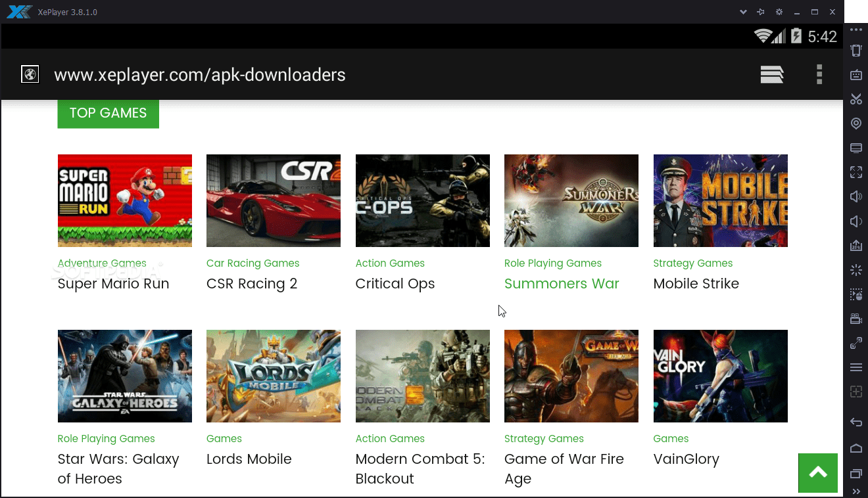Open the VainGlory thumbnail image
Viewport: 868px width, 498px height.
pyautogui.click(x=721, y=376)
